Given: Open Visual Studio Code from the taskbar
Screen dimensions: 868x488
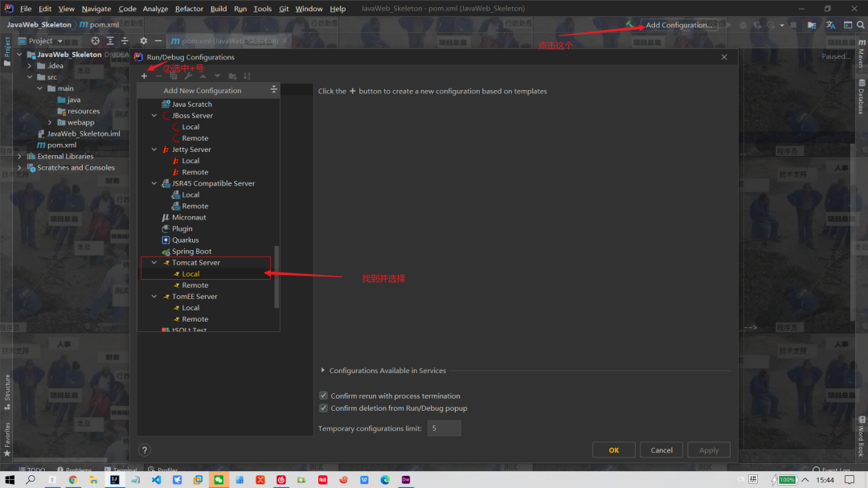Looking at the screenshot, I should pos(156,480).
